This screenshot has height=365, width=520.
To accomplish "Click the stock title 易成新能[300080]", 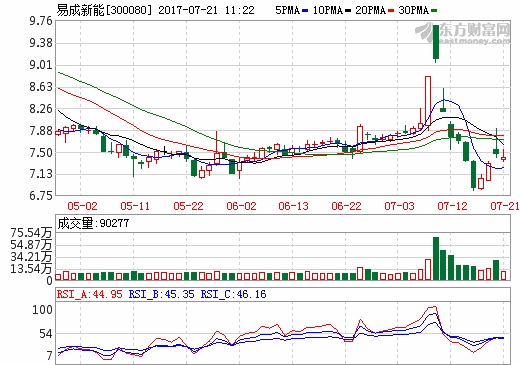I will 104,10.
